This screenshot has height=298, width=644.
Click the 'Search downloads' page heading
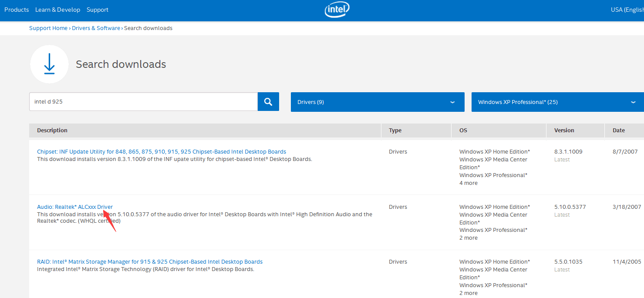pos(121,64)
